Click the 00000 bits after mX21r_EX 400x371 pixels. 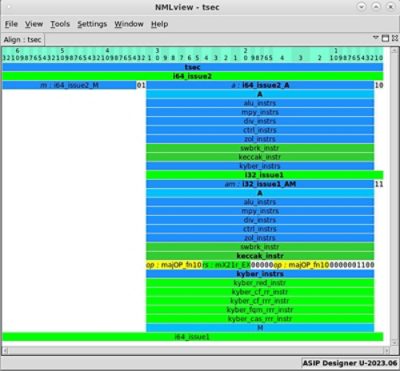click(x=262, y=265)
